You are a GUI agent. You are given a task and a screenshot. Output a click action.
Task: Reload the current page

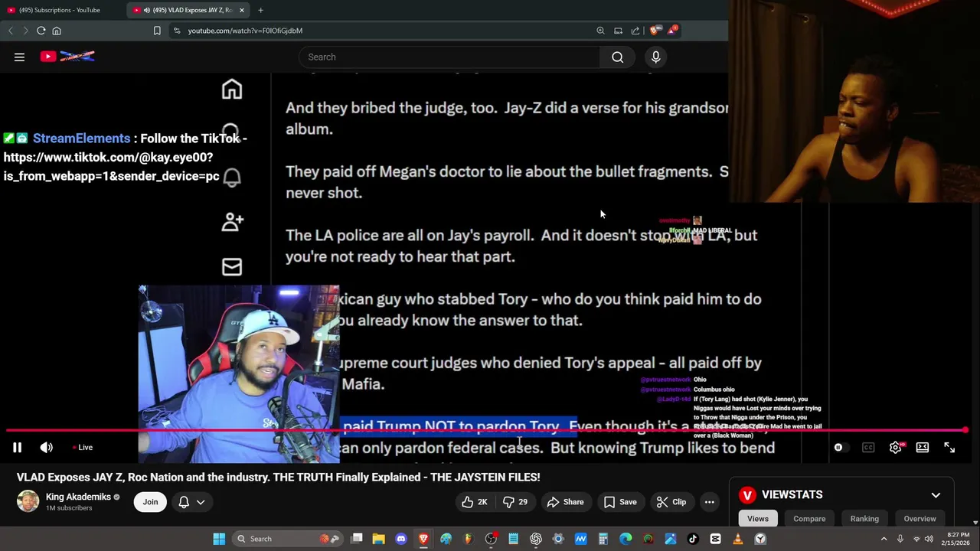(x=41, y=31)
